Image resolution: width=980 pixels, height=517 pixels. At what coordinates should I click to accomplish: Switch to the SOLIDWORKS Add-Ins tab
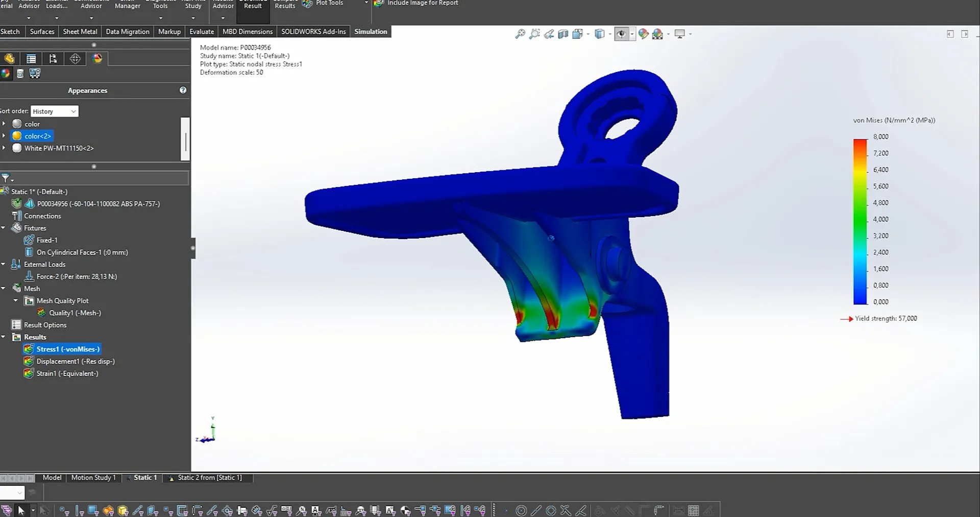pyautogui.click(x=313, y=32)
